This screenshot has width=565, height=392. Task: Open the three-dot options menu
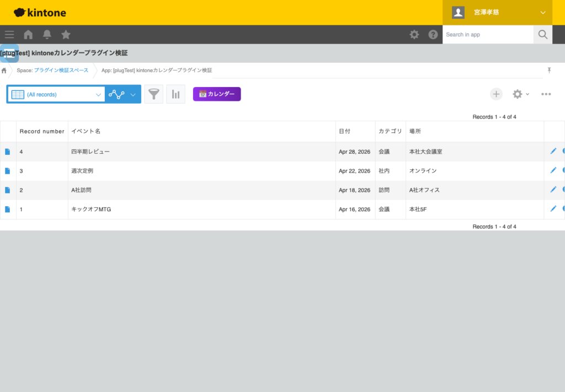pyautogui.click(x=546, y=94)
